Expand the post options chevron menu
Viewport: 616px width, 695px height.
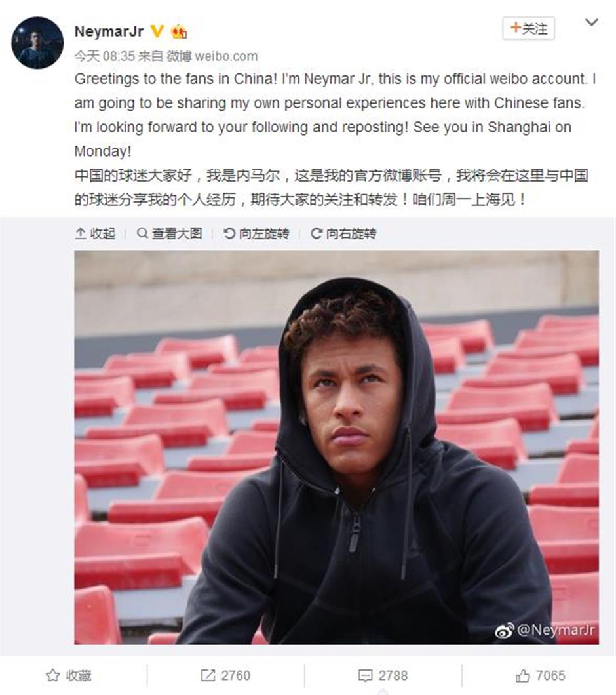click(x=592, y=22)
